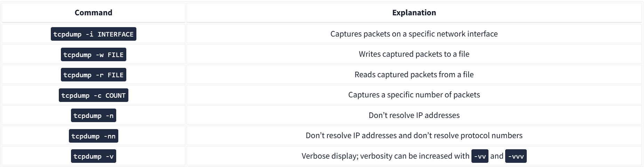Click the Explanation column header
This screenshot has width=644, height=167.
[x=414, y=13]
